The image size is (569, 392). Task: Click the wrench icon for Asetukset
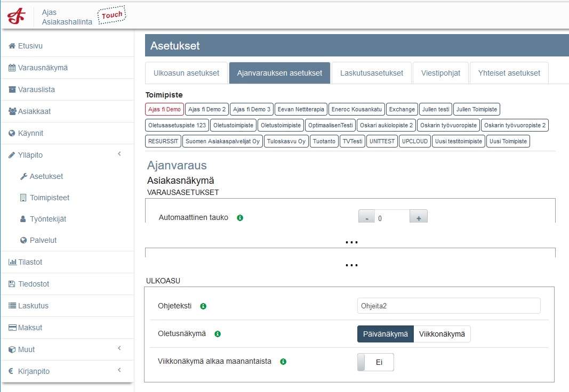23,176
